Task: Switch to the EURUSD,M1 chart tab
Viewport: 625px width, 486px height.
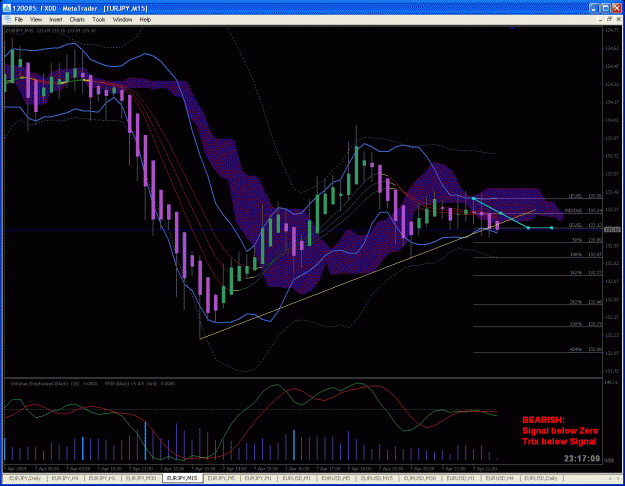Action: coord(296,478)
